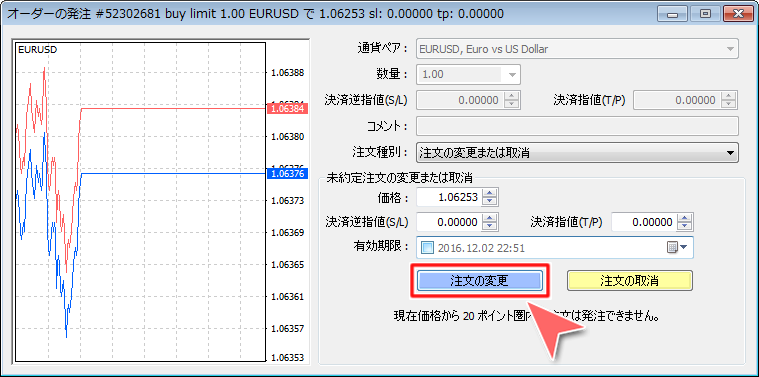Click the blue bid price label 1.06376
Viewport: 759px width, 377px height.
tap(288, 174)
